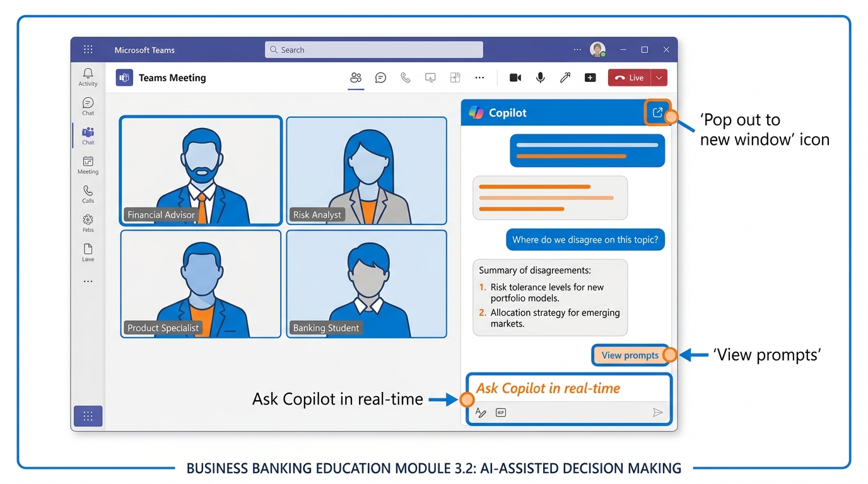The image size is (868, 484).
Task: Select the Product Specialist video tile
Action: (201, 284)
